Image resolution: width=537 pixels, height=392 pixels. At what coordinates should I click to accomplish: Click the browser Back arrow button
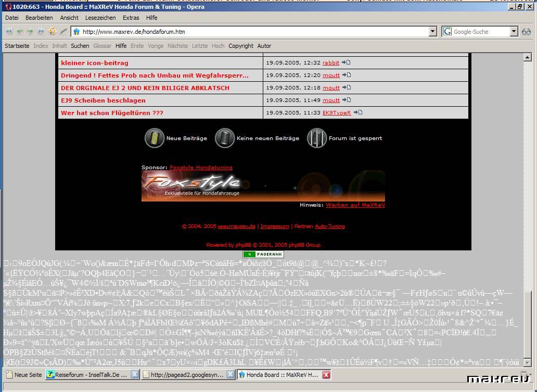(x=19, y=31)
